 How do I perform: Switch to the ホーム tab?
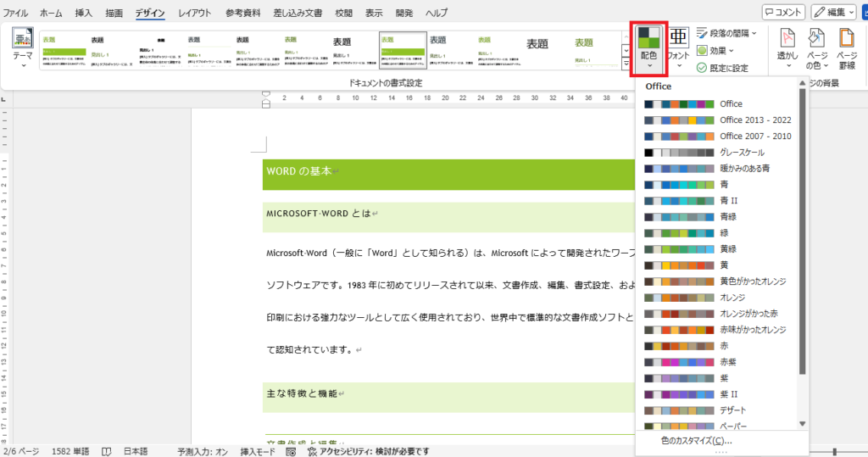(x=51, y=12)
